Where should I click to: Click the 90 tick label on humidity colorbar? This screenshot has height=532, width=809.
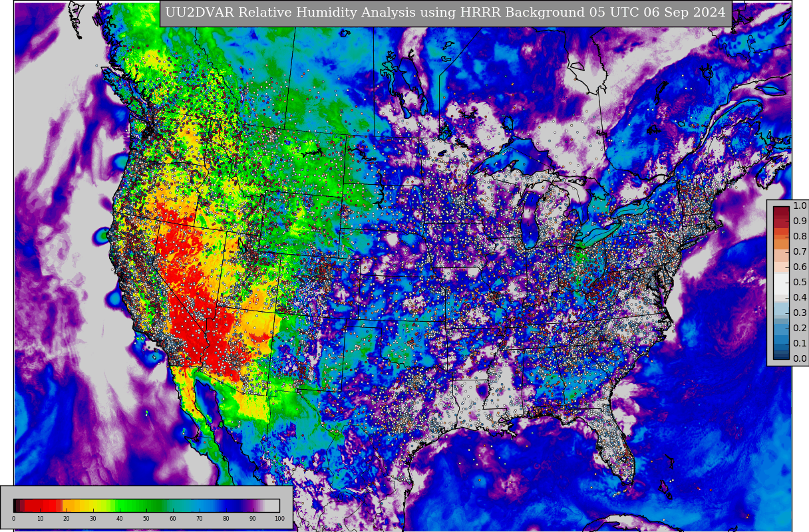coord(253,519)
